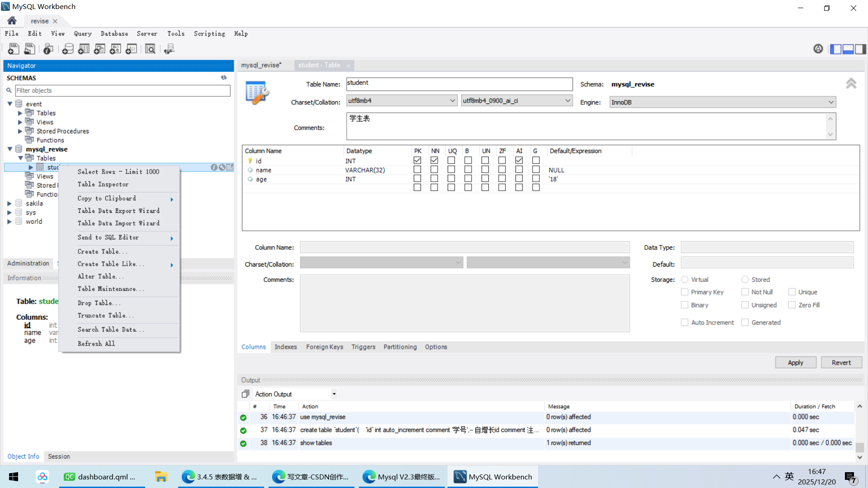Switch to the Foreign Keys tab
The width and height of the screenshot is (868, 488).
[x=324, y=347]
